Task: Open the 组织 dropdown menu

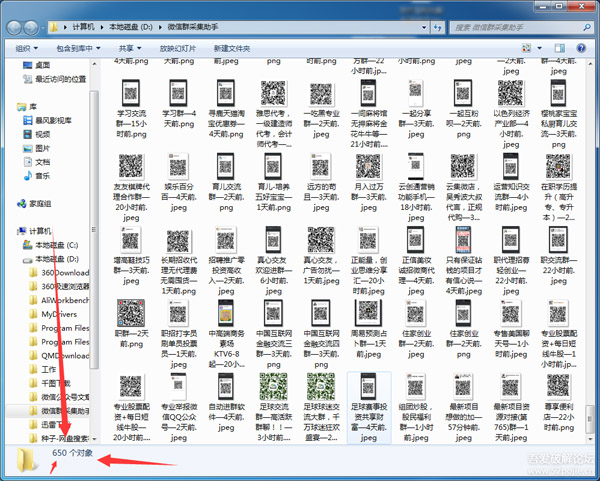Action: pyautogui.click(x=27, y=48)
